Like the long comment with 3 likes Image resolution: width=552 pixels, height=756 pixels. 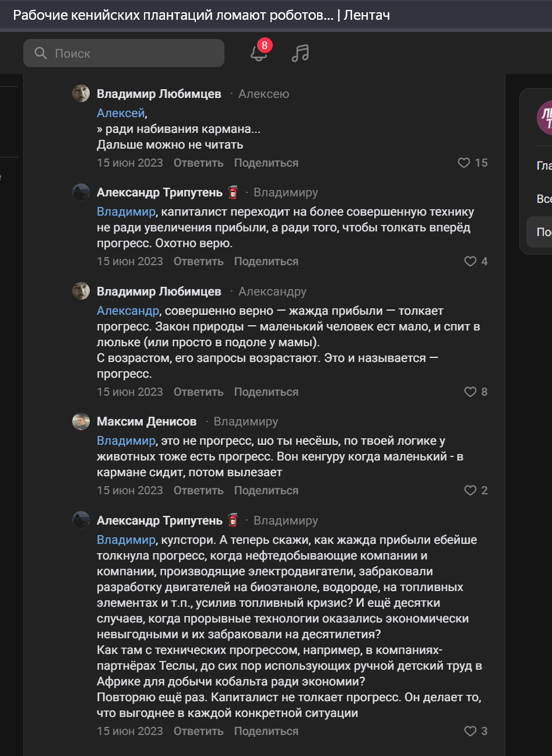476,731
